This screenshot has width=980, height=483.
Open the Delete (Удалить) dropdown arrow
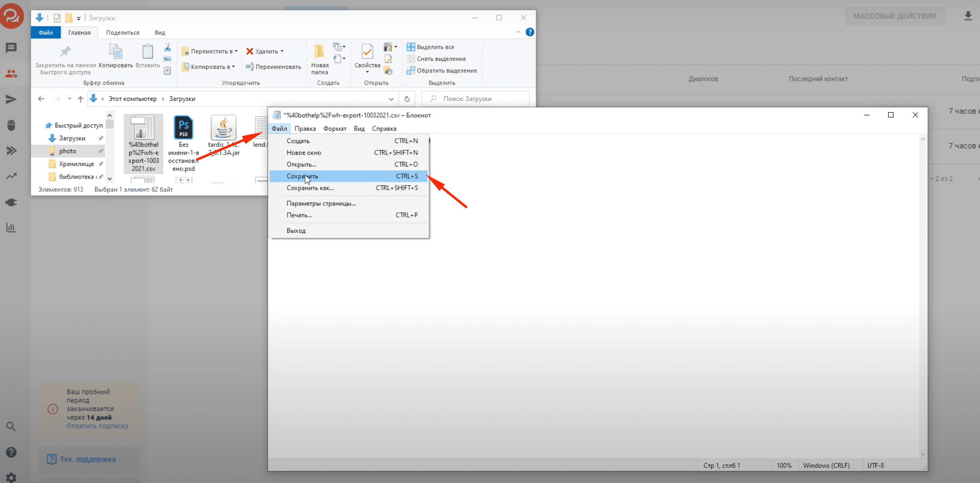[x=282, y=51]
